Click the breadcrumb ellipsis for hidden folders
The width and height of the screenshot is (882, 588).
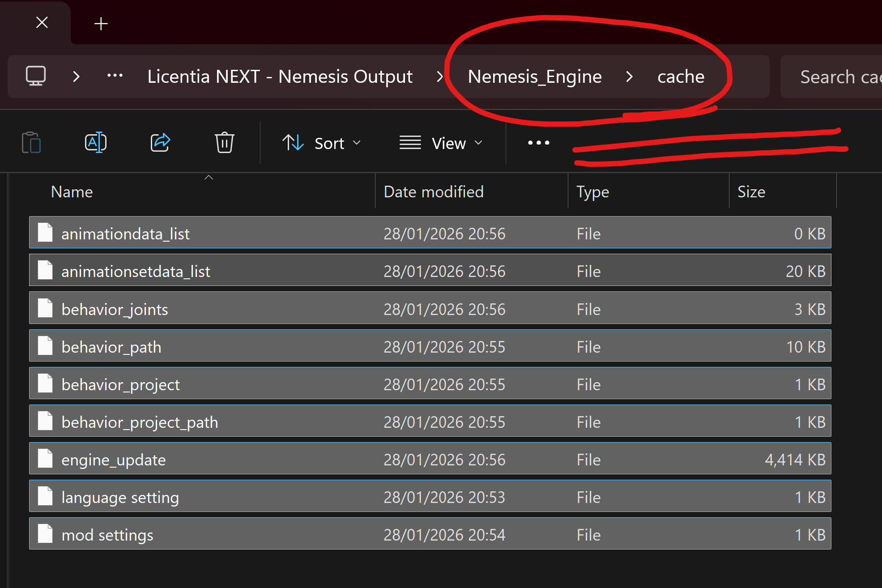[115, 76]
